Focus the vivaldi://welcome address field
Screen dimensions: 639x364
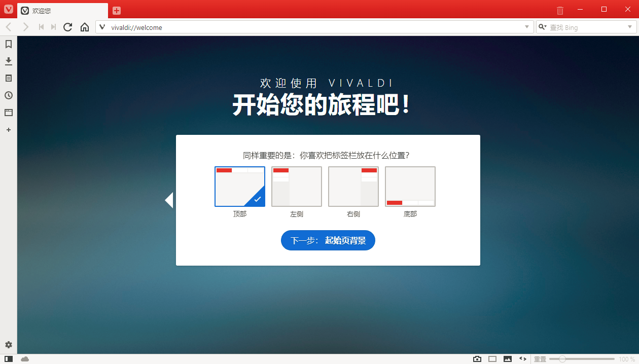(x=314, y=27)
